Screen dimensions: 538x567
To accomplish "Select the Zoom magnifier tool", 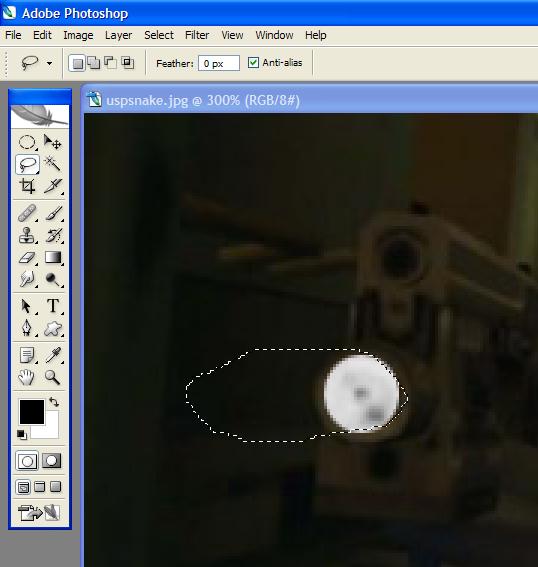I will [x=53, y=377].
